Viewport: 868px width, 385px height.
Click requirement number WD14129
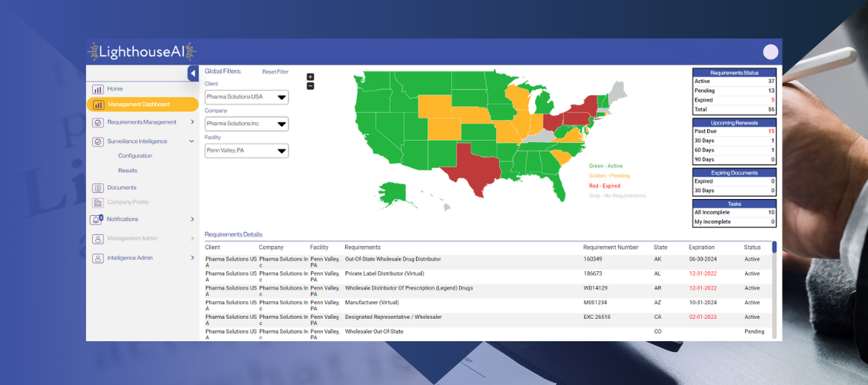click(x=594, y=288)
